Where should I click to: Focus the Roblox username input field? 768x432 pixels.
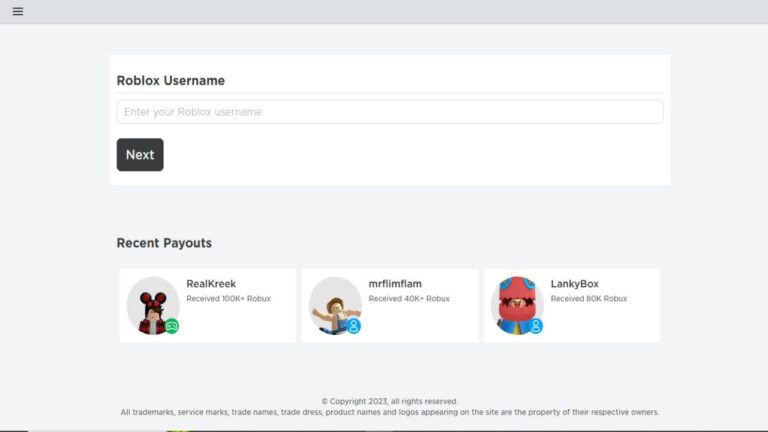(x=389, y=112)
